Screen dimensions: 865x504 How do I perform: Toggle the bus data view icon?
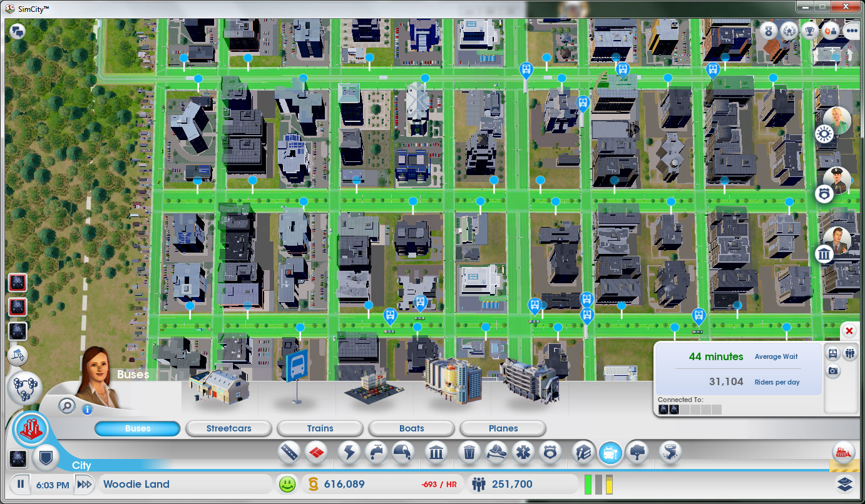pyautogui.click(x=833, y=353)
